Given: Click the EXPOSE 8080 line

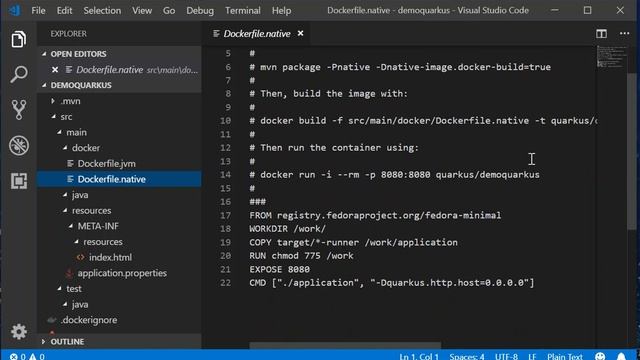Looking at the screenshot, I should pos(279,269).
